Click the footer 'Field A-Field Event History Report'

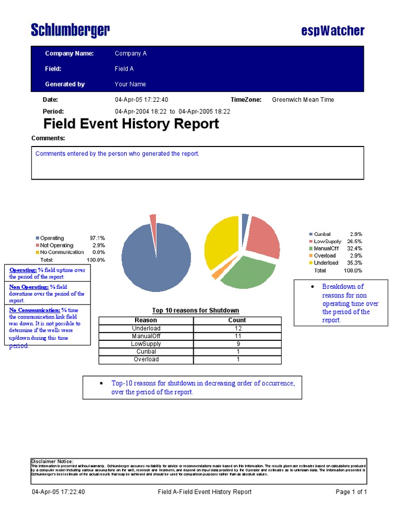(205, 492)
